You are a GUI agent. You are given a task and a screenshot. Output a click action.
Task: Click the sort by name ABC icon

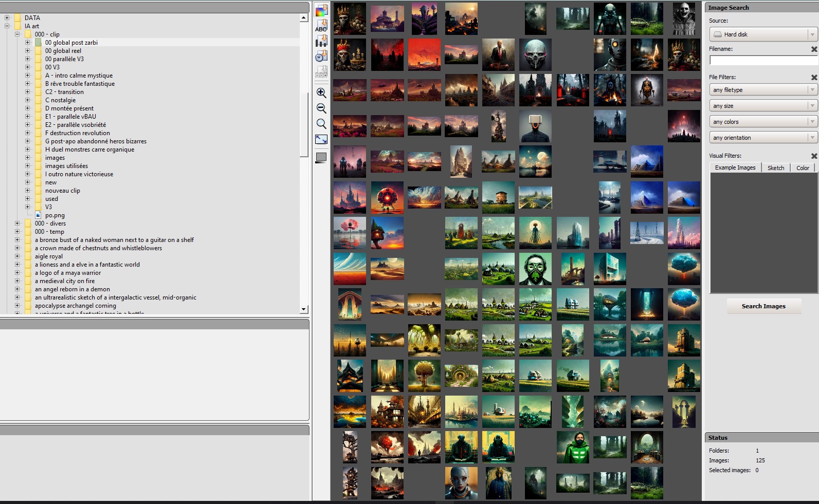pos(321,26)
